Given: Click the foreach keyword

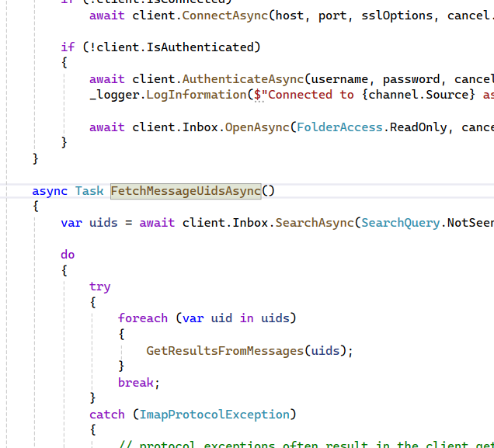Looking at the screenshot, I should coord(143,318).
